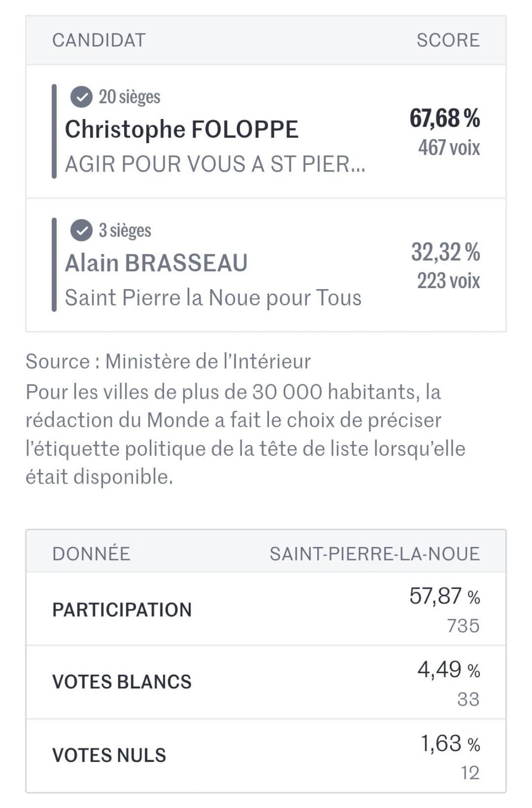The width and height of the screenshot is (532, 808).
Task: Click the SAINT-PIERRE-LA-NOUE column header
Action: click(375, 554)
